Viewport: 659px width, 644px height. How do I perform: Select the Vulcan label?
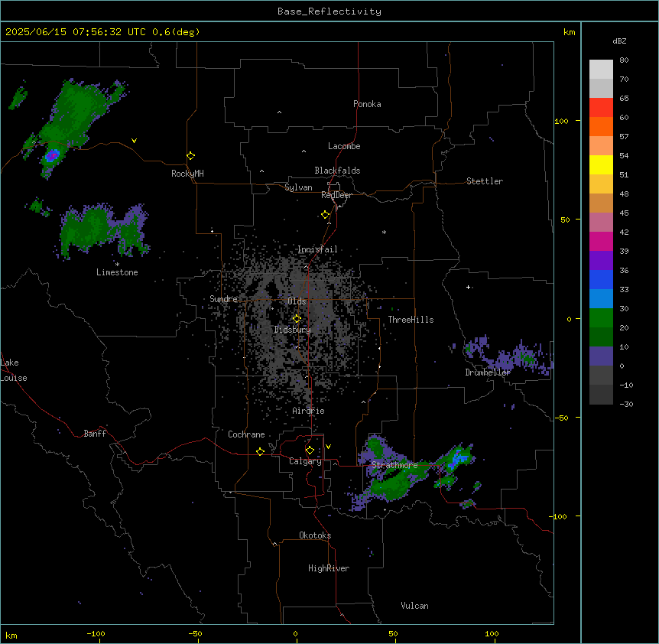[x=414, y=606]
